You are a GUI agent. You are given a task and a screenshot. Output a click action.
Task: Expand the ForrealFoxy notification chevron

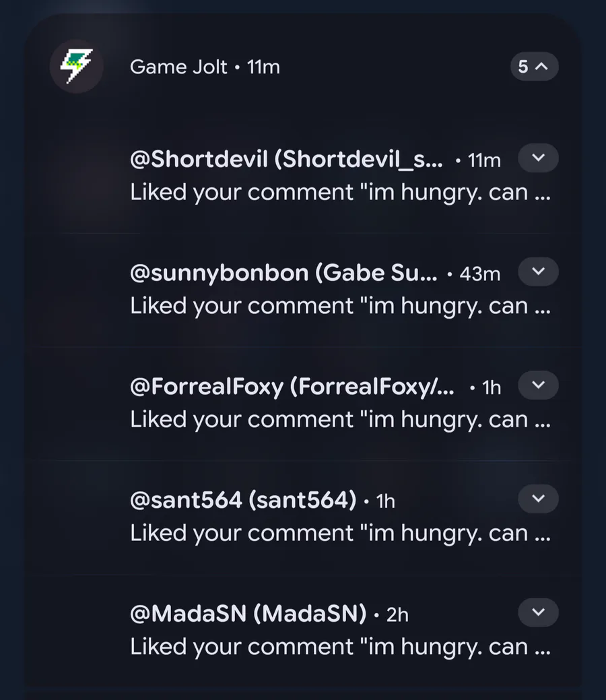tap(538, 385)
